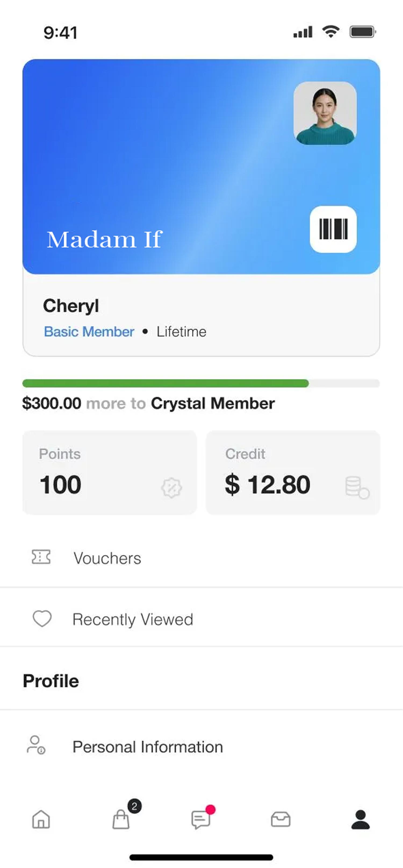Screen dimensions: 403x868
Task: Open the shopping bag cart icon
Action: [121, 819]
